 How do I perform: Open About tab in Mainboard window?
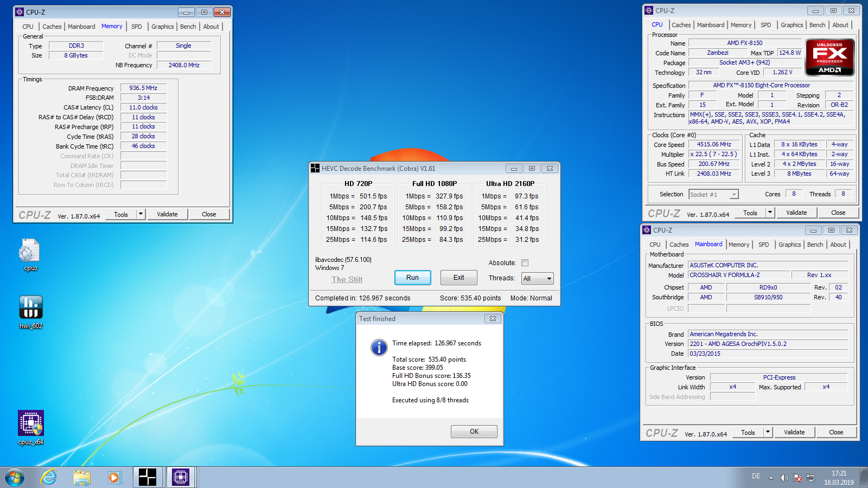point(838,245)
